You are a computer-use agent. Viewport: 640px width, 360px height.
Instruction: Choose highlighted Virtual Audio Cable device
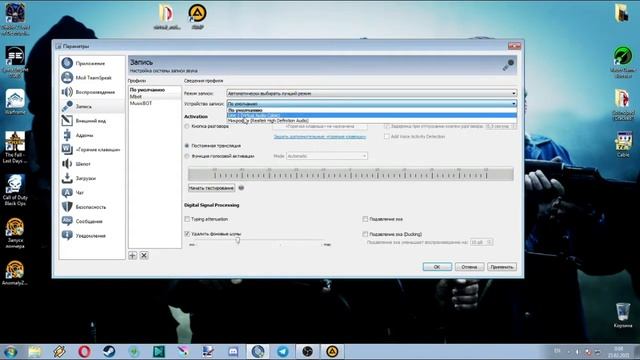(x=372, y=116)
